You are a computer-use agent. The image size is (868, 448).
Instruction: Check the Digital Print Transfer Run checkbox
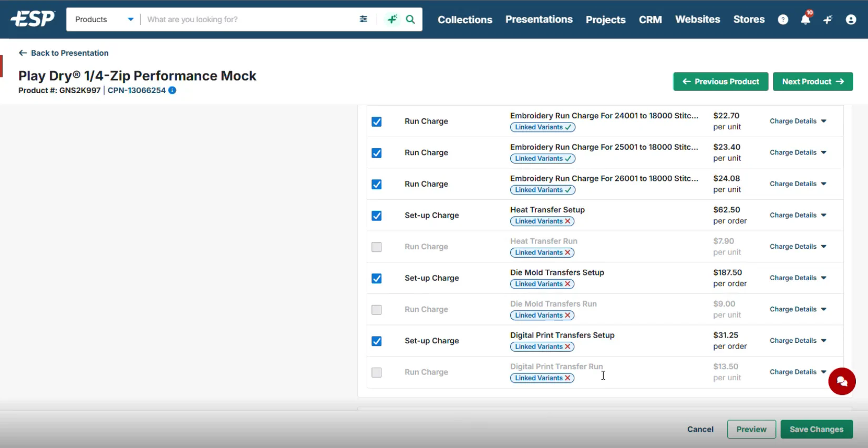377,372
